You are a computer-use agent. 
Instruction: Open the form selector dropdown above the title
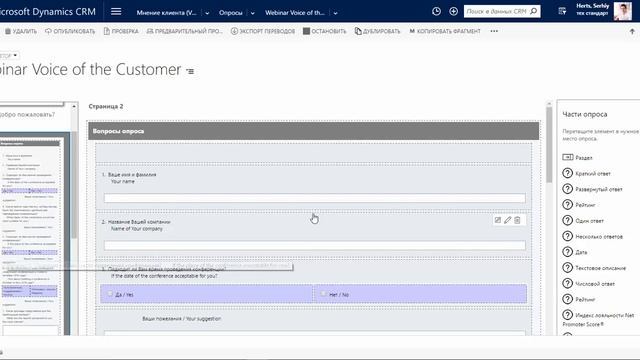coord(9,55)
